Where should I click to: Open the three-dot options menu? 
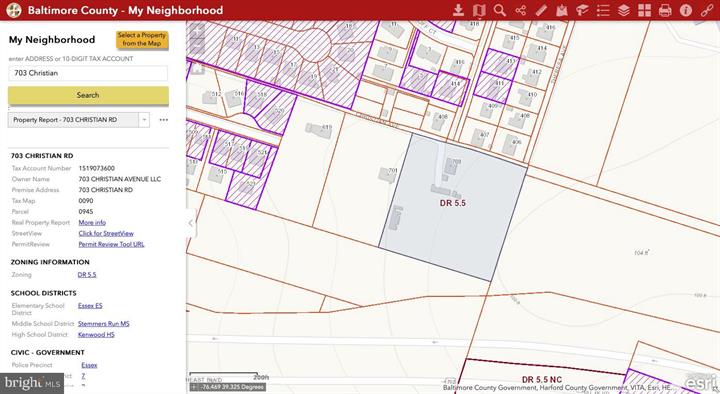(x=163, y=120)
